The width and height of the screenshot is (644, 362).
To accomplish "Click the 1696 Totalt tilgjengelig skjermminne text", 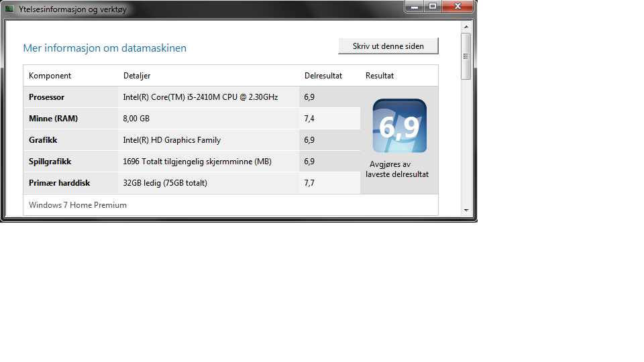I will coord(197,162).
